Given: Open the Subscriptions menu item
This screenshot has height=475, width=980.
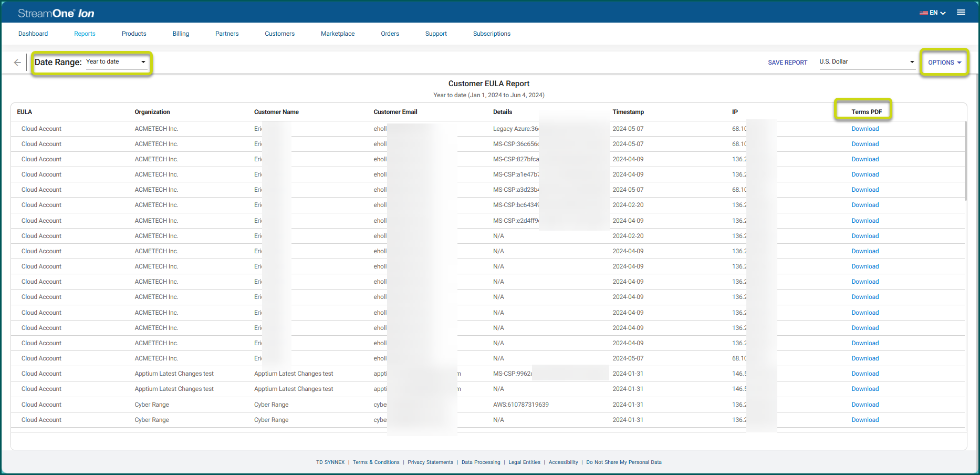Looking at the screenshot, I should coord(492,34).
